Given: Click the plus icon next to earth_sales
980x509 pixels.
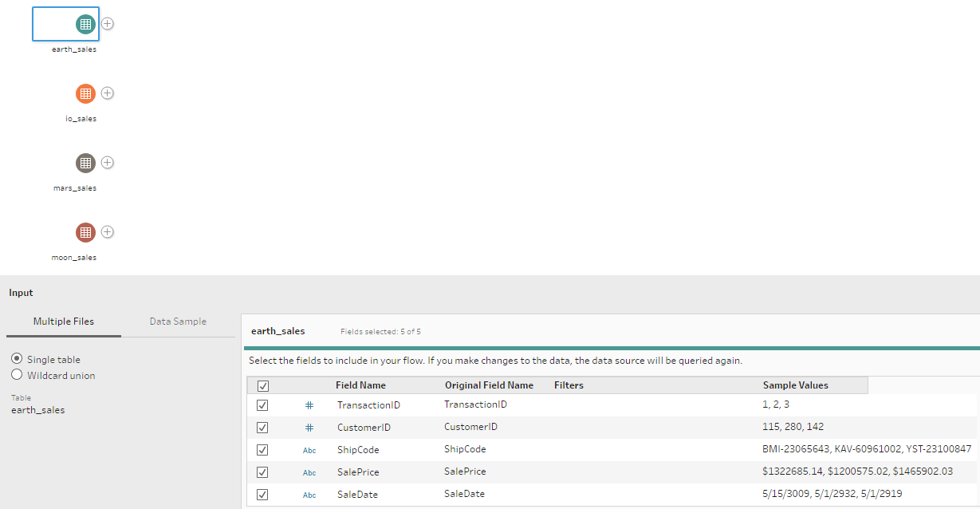Looking at the screenshot, I should click(x=107, y=23).
